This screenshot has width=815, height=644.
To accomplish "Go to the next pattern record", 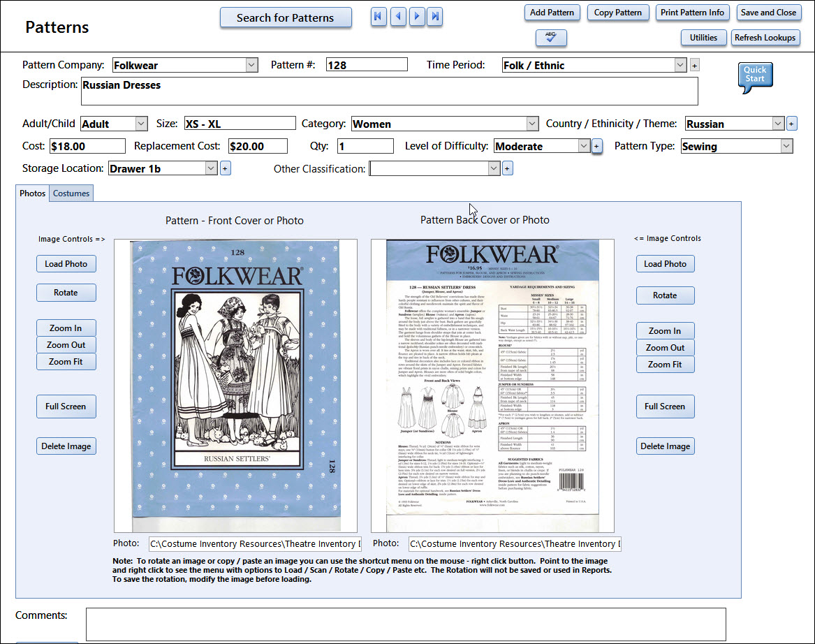I will click(416, 17).
